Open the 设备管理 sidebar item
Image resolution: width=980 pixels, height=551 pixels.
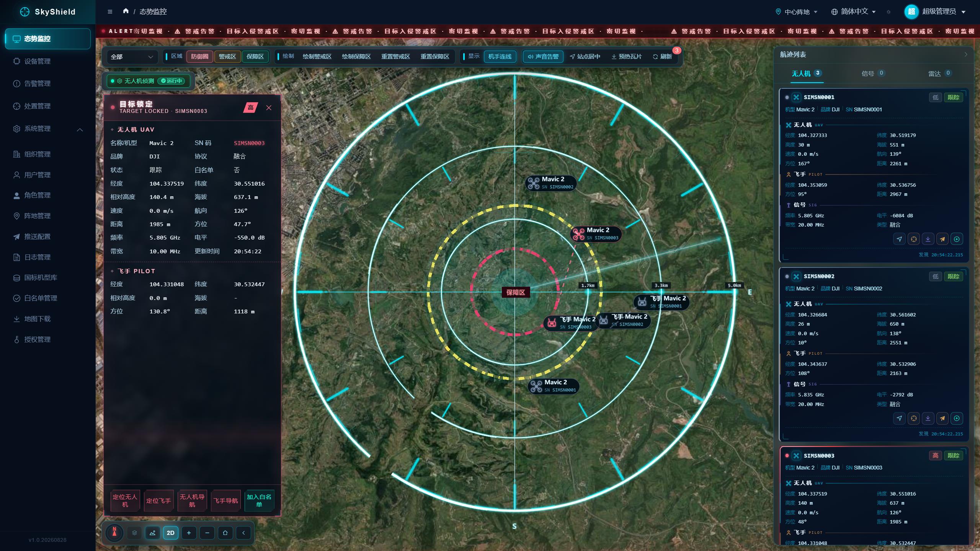coord(47,61)
